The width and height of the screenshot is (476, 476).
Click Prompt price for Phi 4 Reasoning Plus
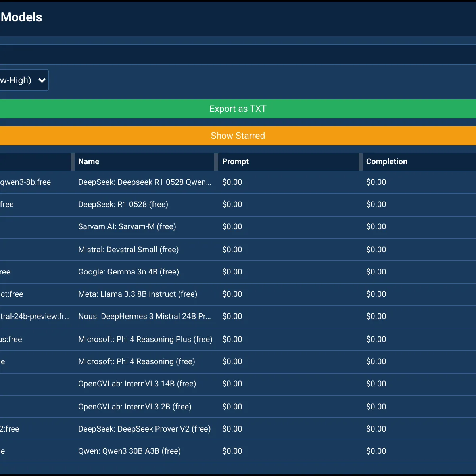232,339
